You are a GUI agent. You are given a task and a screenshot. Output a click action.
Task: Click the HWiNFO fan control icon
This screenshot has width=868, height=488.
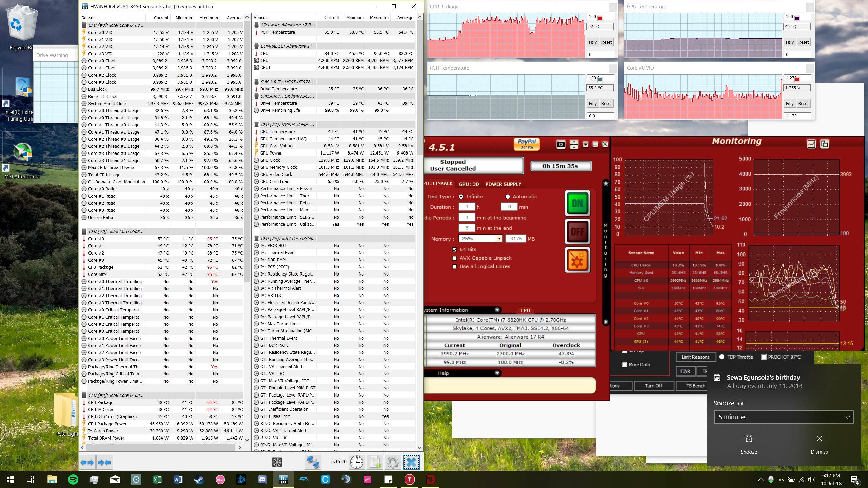(277, 462)
